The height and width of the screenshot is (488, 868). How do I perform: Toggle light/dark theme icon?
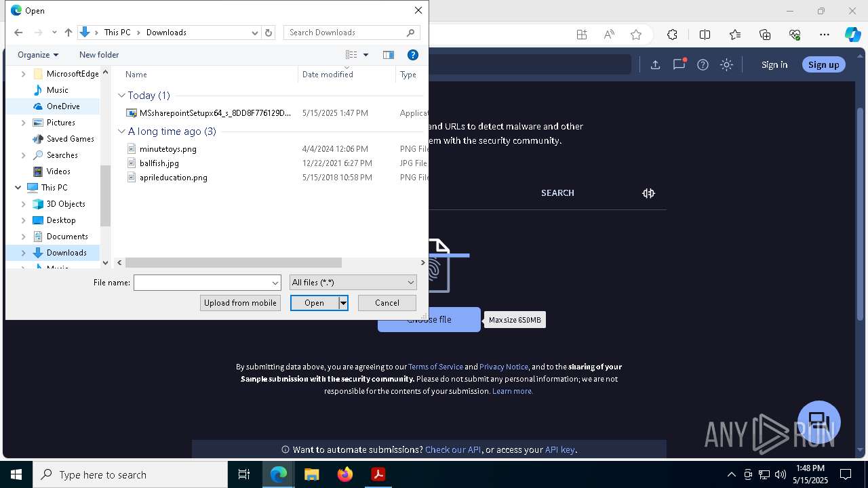[726, 65]
